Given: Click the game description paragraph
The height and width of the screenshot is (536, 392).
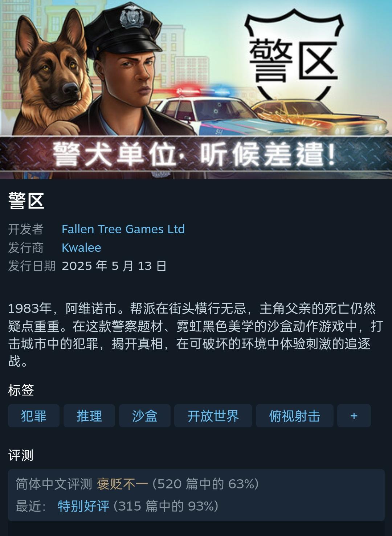Looking at the screenshot, I should click(196, 335).
